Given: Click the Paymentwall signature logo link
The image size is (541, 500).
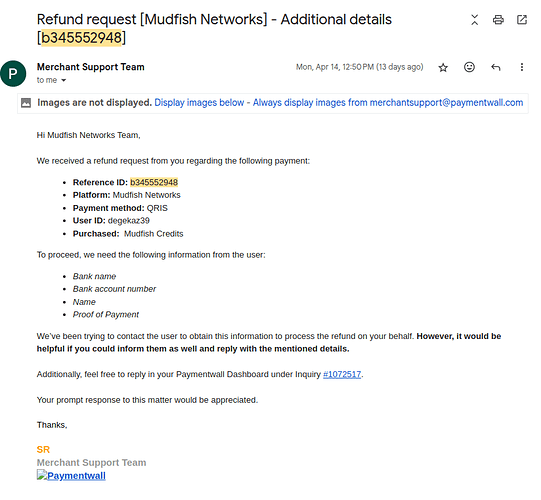Looking at the screenshot, I should pos(71,476).
